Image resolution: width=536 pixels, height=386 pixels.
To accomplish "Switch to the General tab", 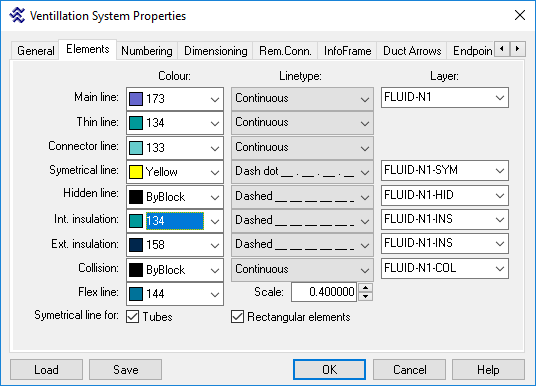I will (36, 51).
